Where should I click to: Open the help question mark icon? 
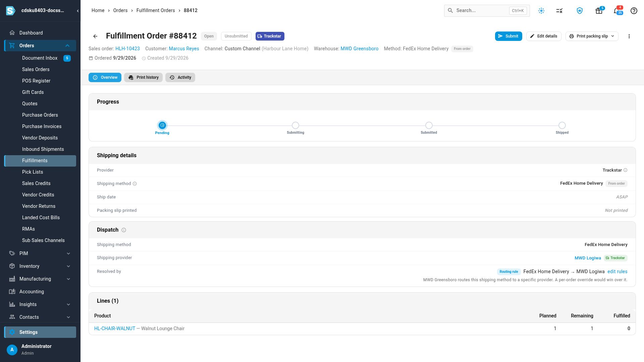pyautogui.click(x=634, y=11)
